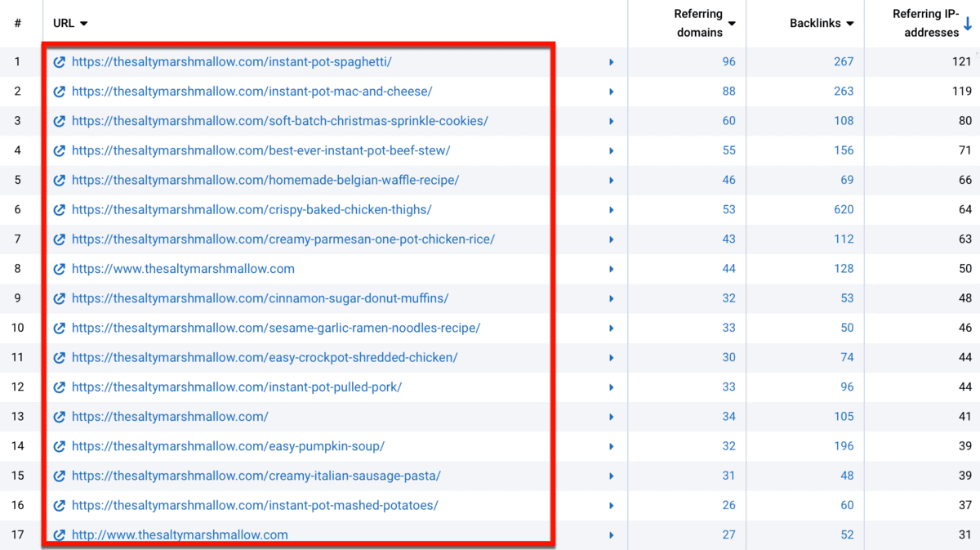The height and width of the screenshot is (550, 980).
Task: Open the sesame-garlic-ramen-noodles-recipe URL
Action: click(276, 328)
